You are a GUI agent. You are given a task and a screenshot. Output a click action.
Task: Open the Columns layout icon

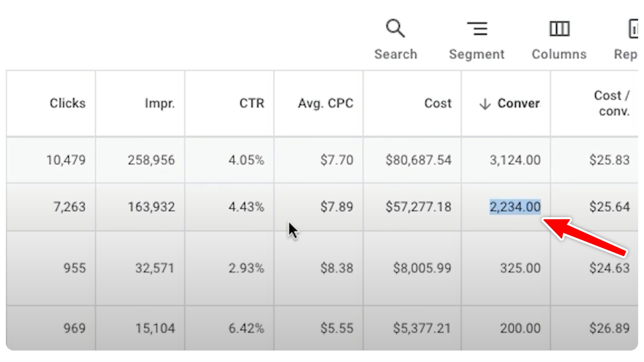click(x=559, y=29)
